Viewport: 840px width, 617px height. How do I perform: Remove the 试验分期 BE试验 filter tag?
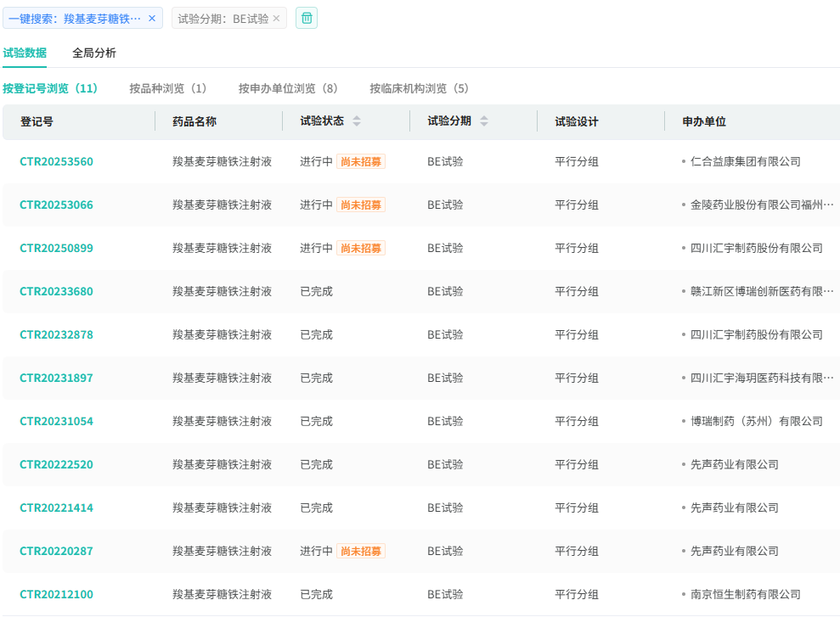point(276,18)
